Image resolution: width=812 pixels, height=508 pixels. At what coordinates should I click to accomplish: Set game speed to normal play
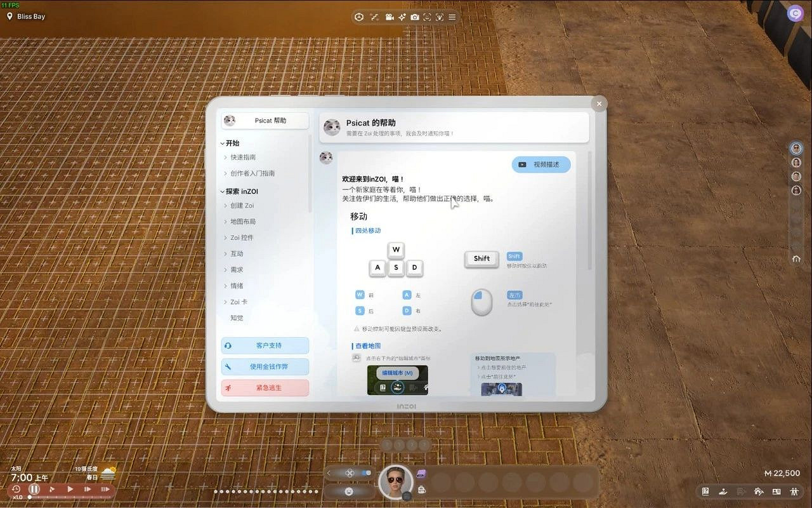click(x=70, y=489)
